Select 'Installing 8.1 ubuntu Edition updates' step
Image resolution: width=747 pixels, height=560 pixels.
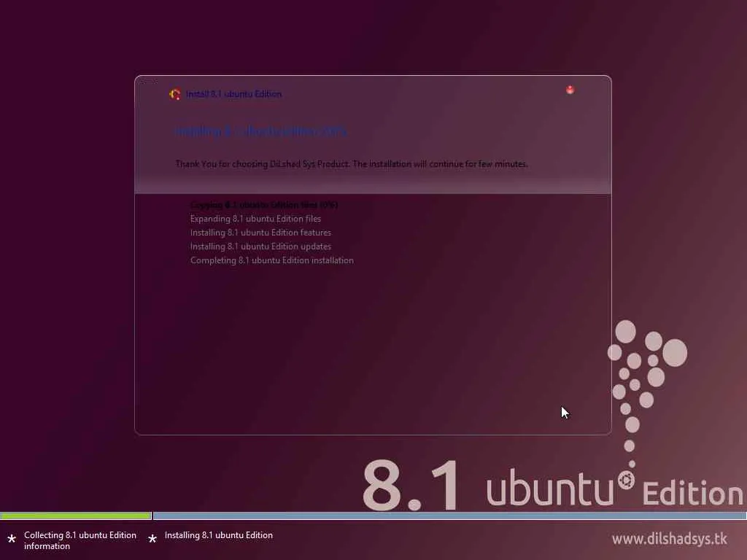pos(260,246)
